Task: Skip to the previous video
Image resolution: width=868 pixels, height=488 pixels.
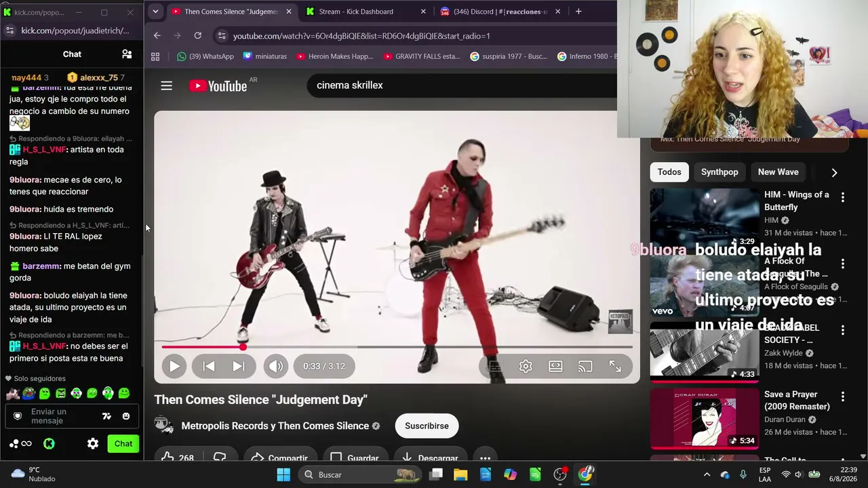Action: point(209,366)
